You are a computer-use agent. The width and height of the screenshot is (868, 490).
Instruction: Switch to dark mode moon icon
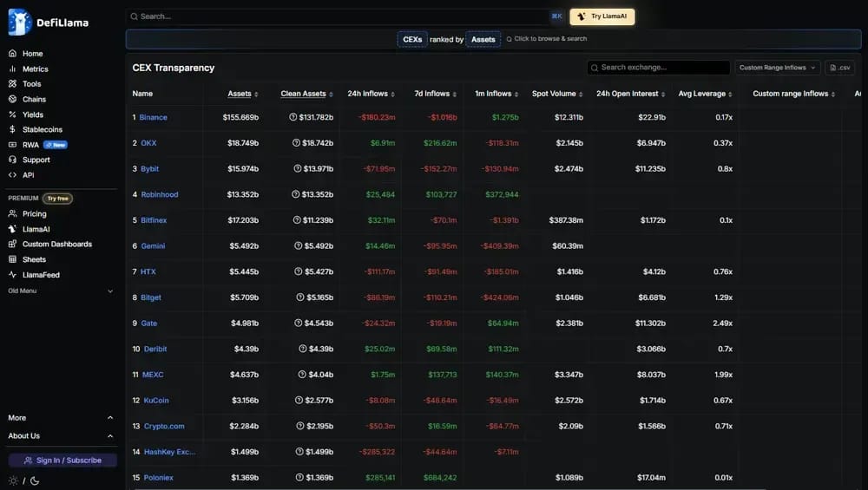point(35,481)
